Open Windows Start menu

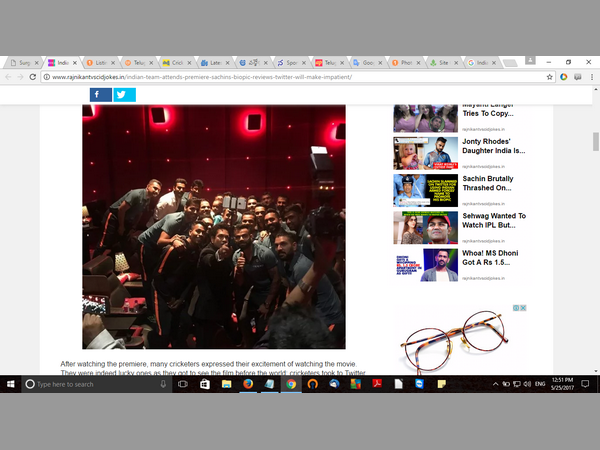(10, 384)
